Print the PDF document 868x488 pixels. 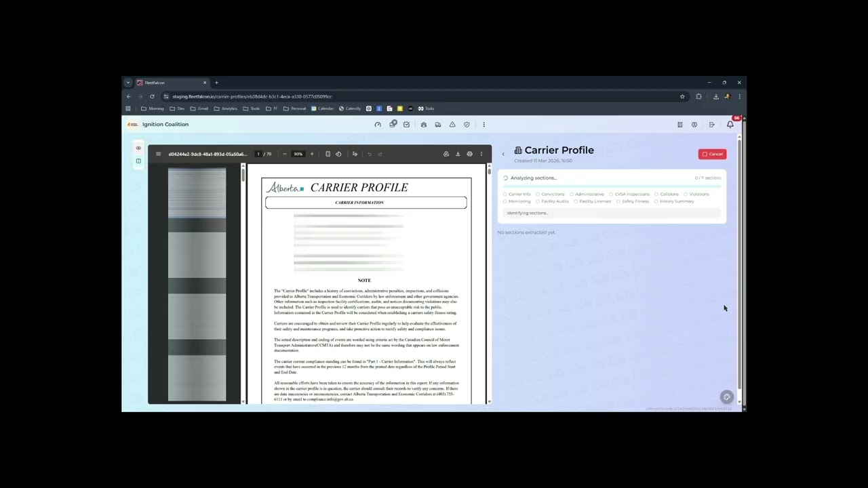pos(469,154)
